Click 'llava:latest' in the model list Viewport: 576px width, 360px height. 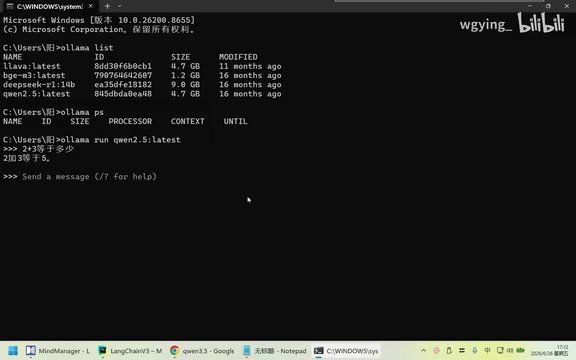[32, 66]
